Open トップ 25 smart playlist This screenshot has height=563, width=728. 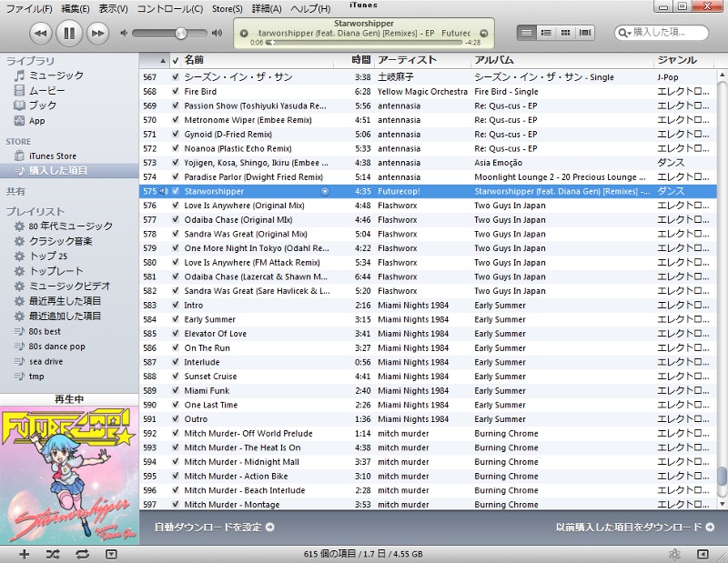(40, 256)
